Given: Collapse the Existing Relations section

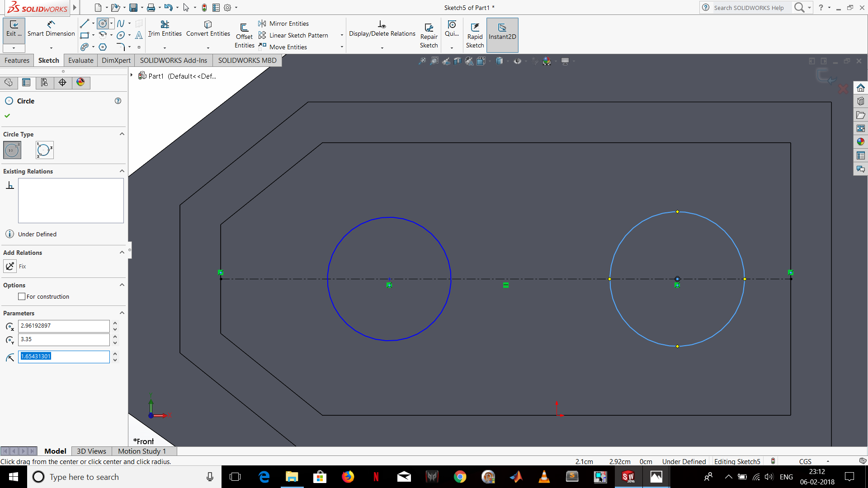Looking at the screenshot, I should click(x=122, y=171).
